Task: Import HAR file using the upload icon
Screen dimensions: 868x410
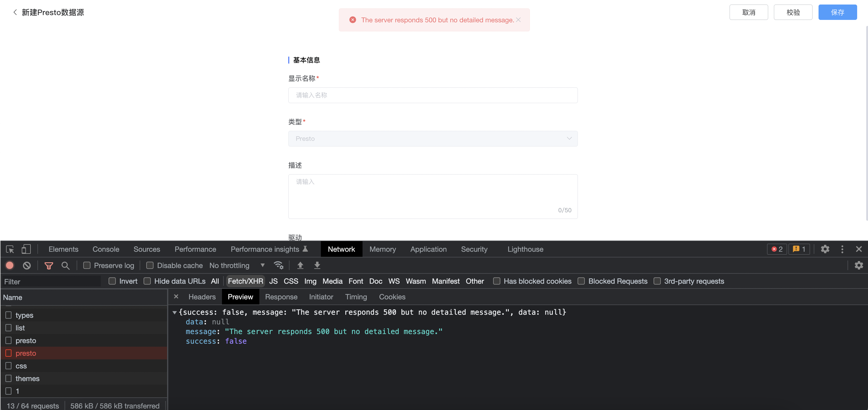Action: click(300, 266)
